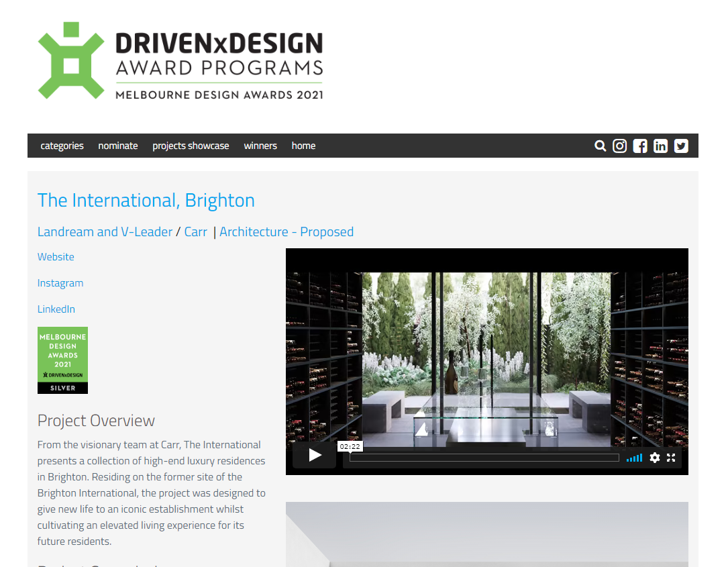Image resolution: width=728 pixels, height=567 pixels.
Task: Go to the home menu item
Action: tap(304, 146)
